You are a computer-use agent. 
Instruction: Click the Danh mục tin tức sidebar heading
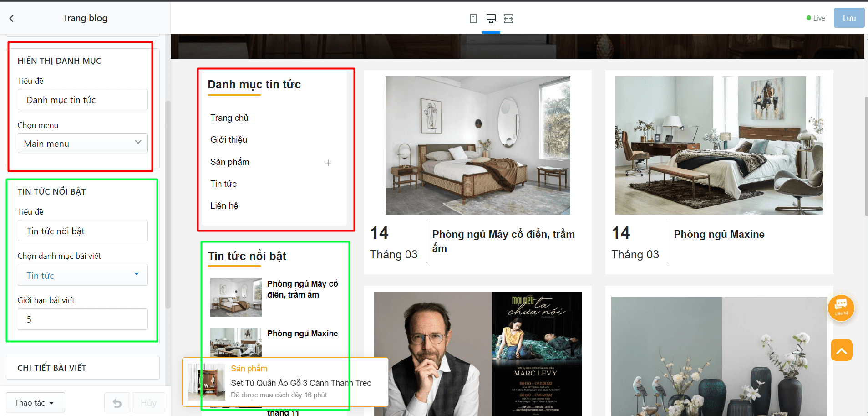point(254,85)
